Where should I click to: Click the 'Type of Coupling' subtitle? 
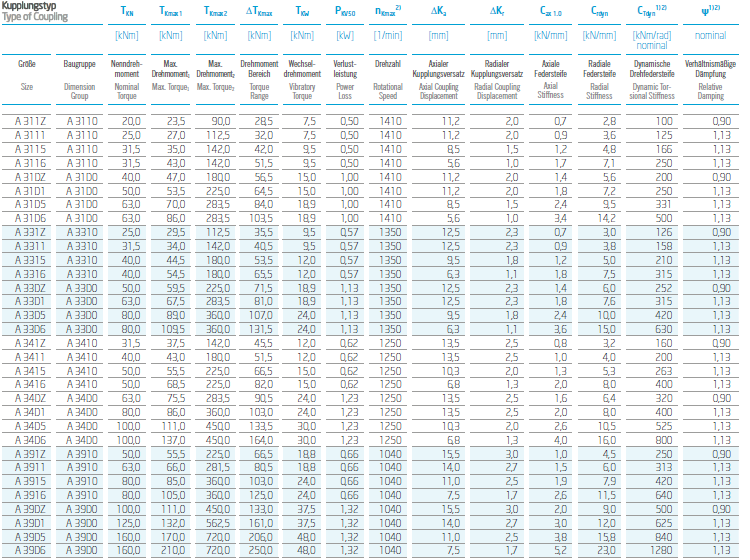(x=35, y=17)
